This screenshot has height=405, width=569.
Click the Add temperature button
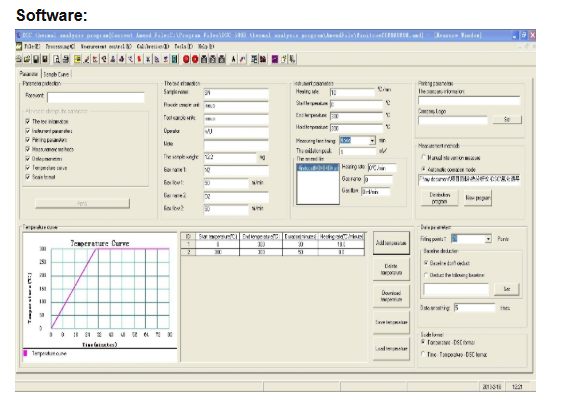[x=391, y=243]
